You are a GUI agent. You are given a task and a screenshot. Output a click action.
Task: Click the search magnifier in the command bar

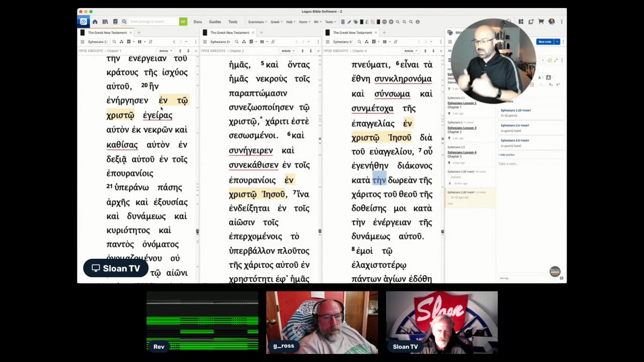click(x=124, y=22)
